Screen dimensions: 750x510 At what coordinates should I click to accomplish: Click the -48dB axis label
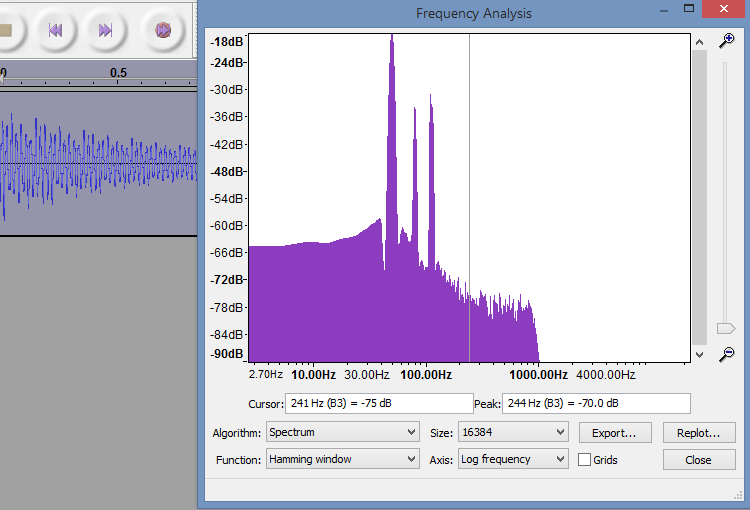tap(227, 171)
